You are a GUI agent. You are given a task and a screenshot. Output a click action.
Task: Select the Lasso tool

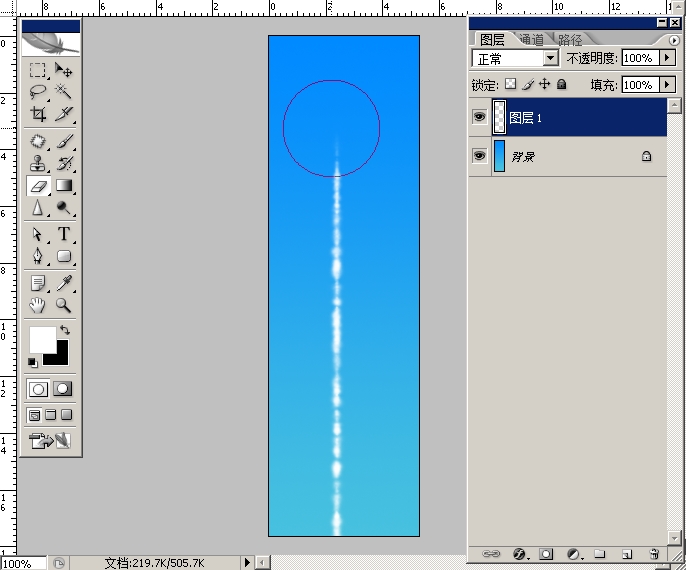pyautogui.click(x=38, y=91)
